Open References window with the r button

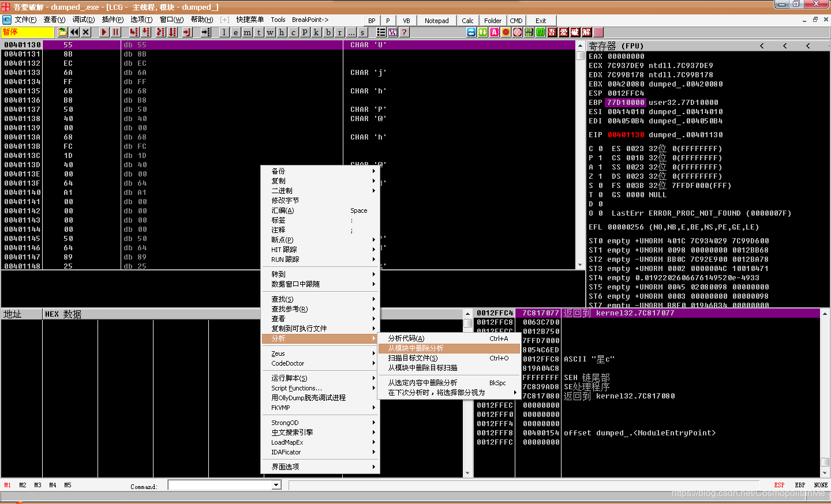click(x=339, y=32)
